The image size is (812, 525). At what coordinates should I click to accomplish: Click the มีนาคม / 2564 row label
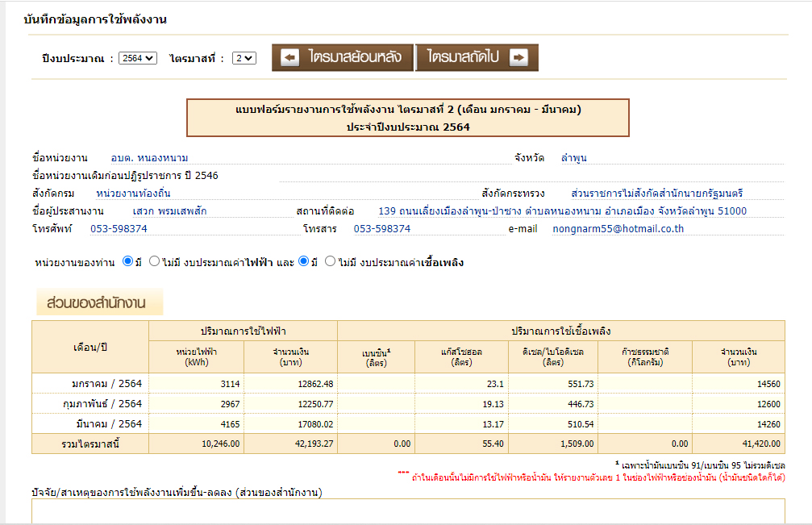109,424
